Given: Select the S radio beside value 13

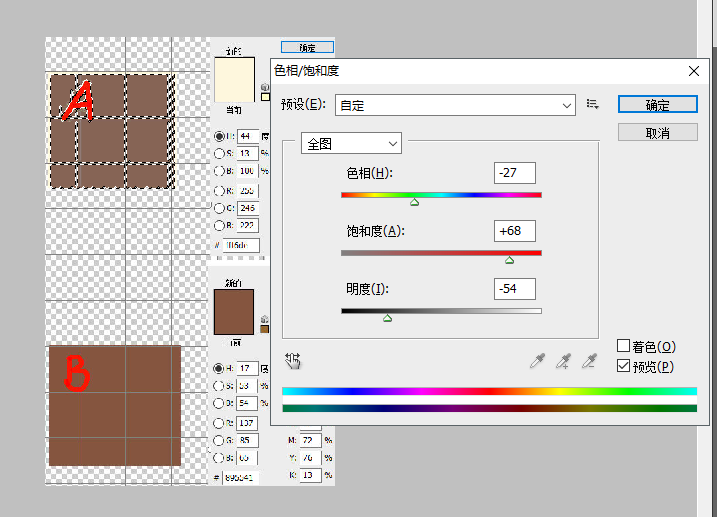Looking at the screenshot, I should pyautogui.click(x=219, y=153).
